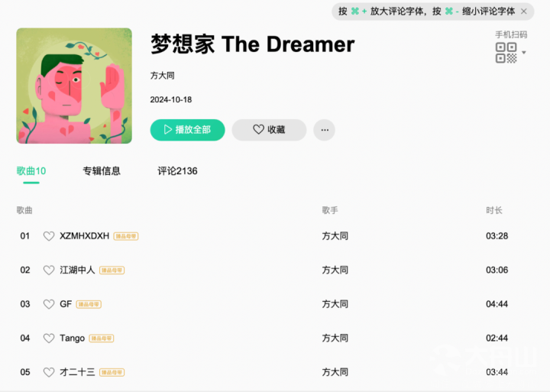Image resolution: width=550 pixels, height=392 pixels.
Task: Open the QR code scan icon
Action: pos(506,53)
